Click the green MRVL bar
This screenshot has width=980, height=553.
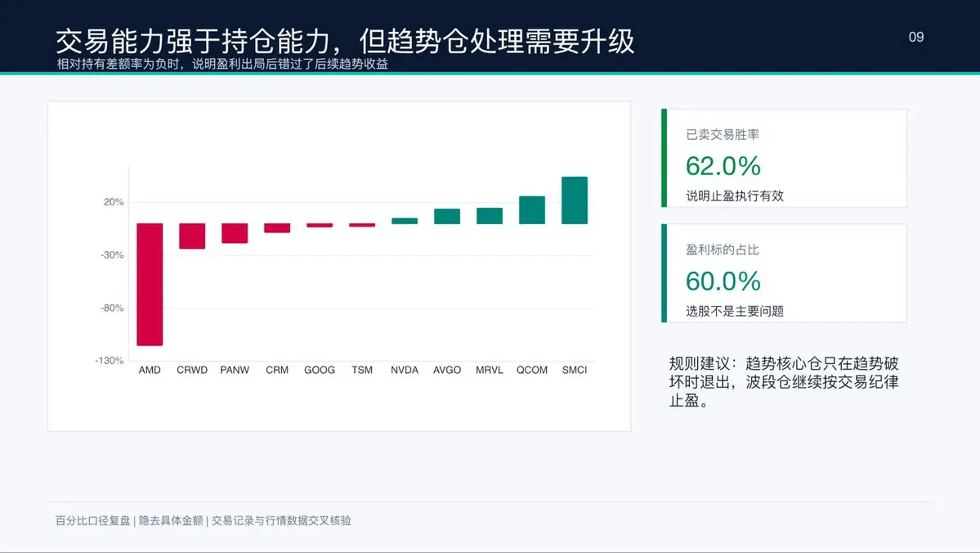tap(490, 216)
